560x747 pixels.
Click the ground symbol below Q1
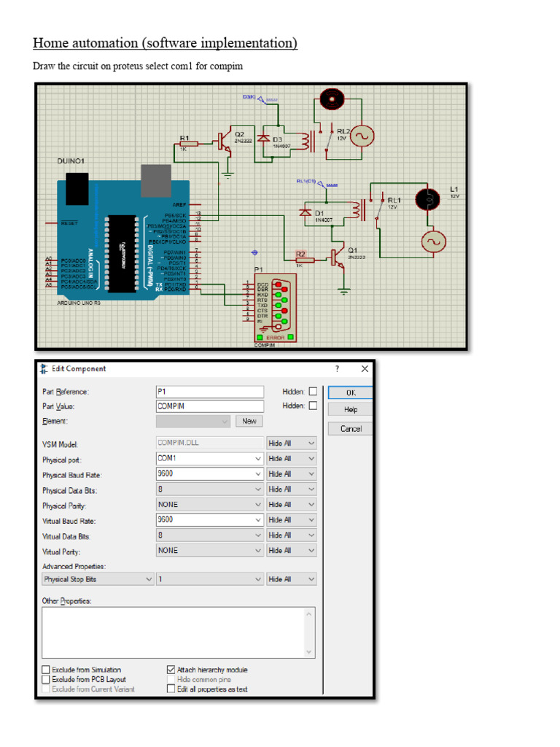pyautogui.click(x=344, y=290)
